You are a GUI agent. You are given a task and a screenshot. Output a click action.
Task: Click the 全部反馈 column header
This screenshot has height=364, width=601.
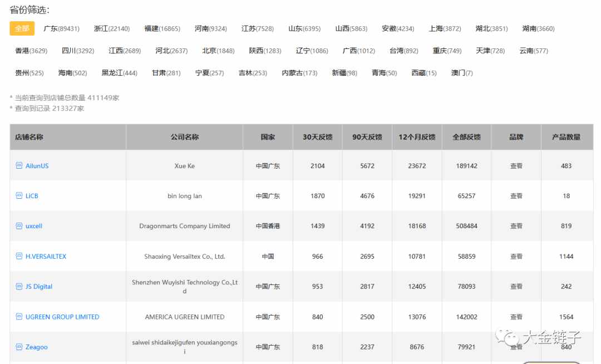tap(466, 137)
